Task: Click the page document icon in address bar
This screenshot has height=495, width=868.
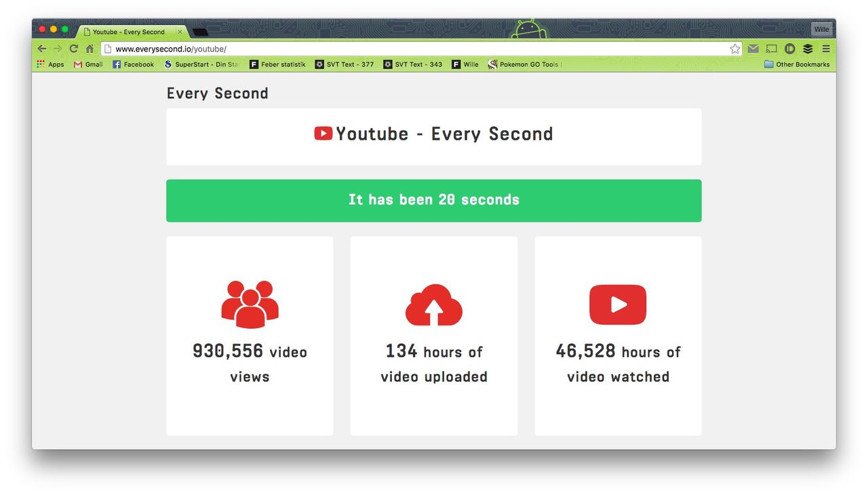Action: click(x=107, y=49)
